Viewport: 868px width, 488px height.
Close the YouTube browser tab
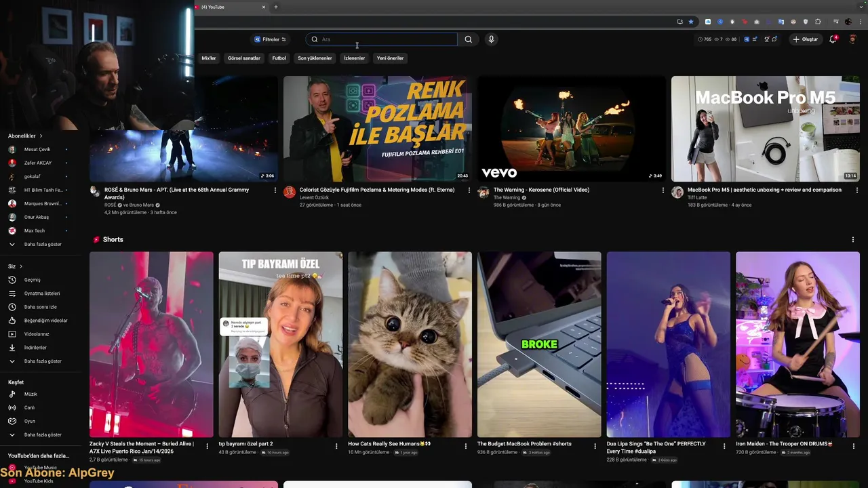pos(264,7)
